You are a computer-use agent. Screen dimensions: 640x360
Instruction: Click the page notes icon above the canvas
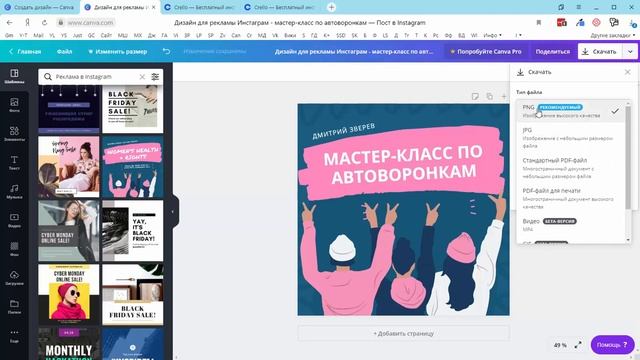pyautogui.click(x=475, y=96)
